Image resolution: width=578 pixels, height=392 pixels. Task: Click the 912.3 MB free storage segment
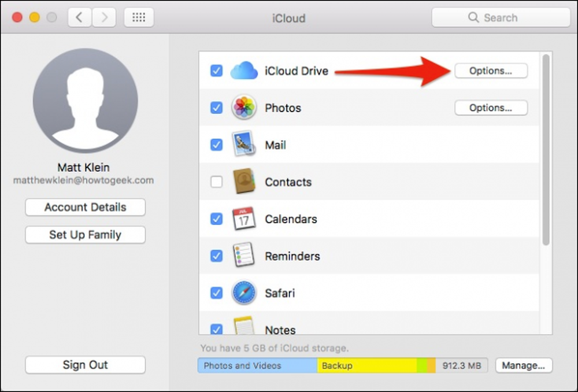(x=462, y=365)
